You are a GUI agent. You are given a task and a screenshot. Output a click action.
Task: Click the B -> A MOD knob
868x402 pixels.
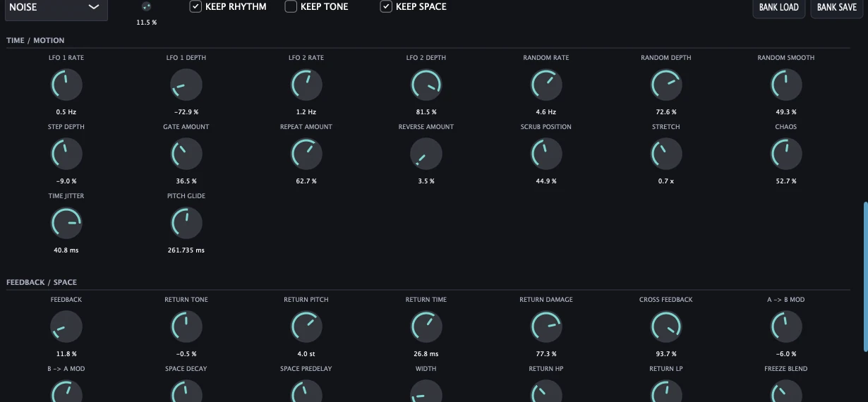click(66, 391)
